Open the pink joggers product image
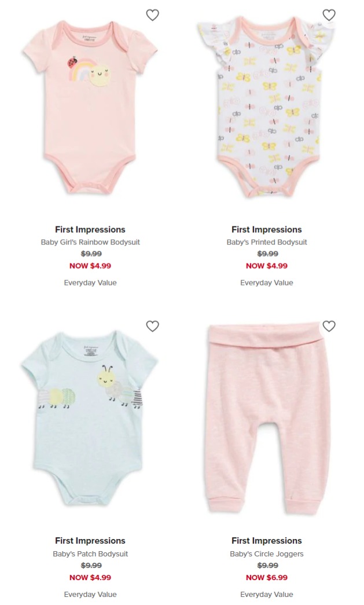The image size is (364, 605). click(x=266, y=419)
